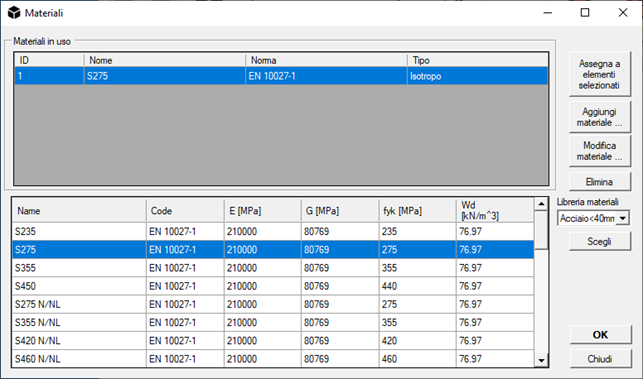Click fyk value 440 for S450
643x379 pixels.
417,286
